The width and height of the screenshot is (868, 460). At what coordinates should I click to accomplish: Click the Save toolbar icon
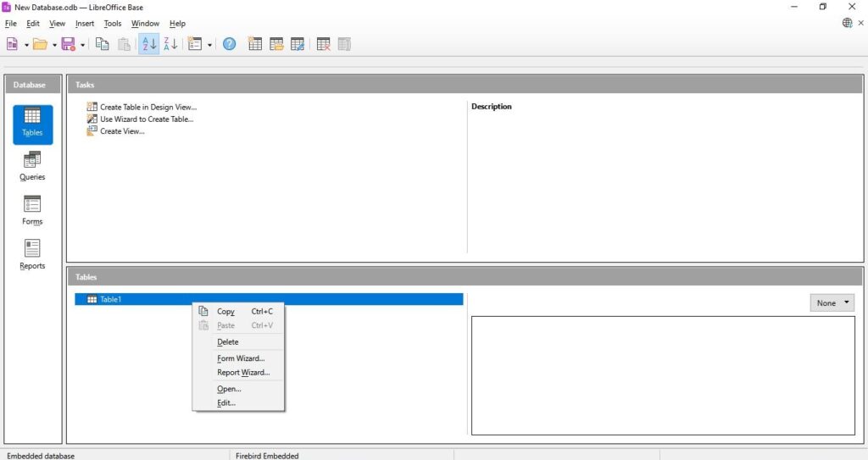pyautogui.click(x=68, y=44)
